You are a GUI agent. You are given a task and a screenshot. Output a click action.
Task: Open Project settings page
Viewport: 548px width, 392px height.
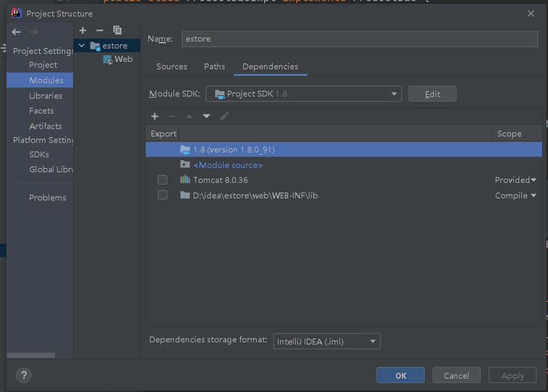coord(43,65)
